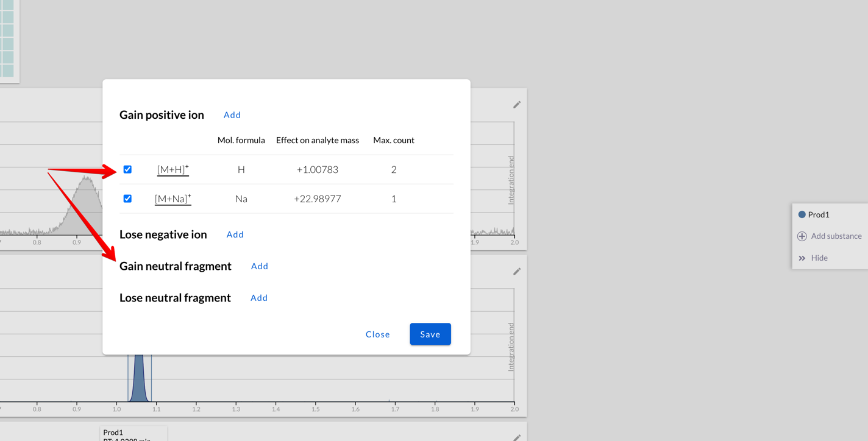Close the ion settings dialog
Image resolution: width=868 pixels, height=441 pixels.
point(377,334)
